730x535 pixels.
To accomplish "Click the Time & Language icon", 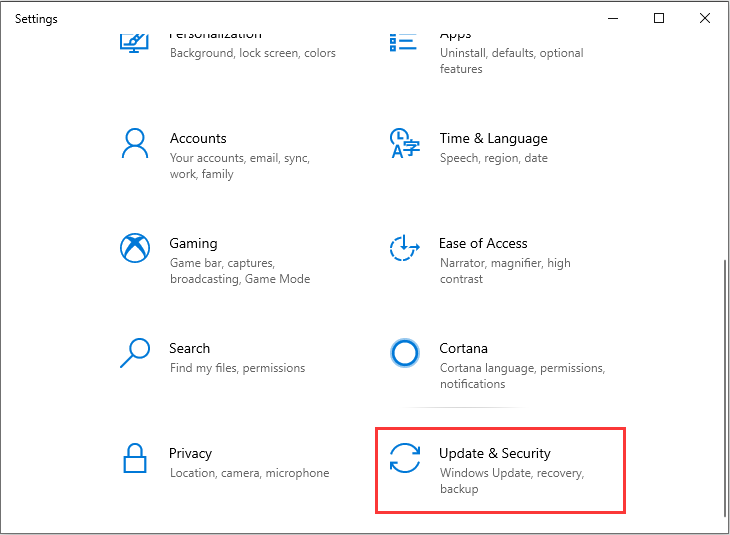I will [405, 143].
